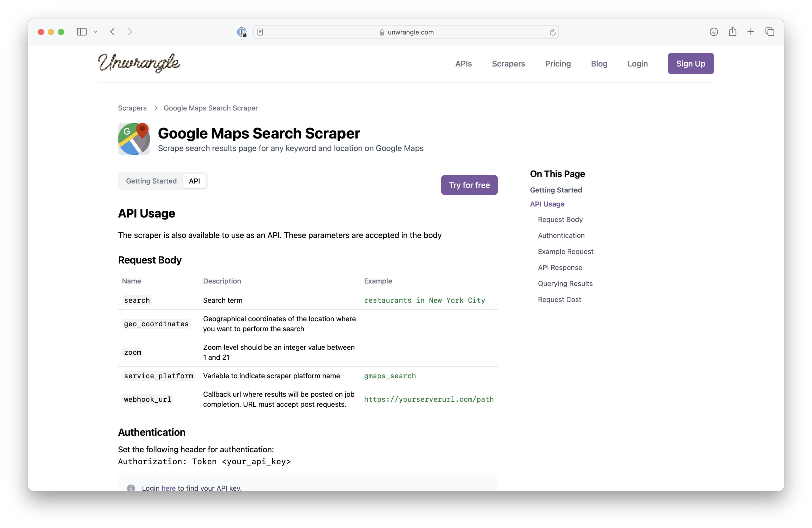Click the Authorization Token header code line
This screenshot has width=812, height=528.
(204, 462)
